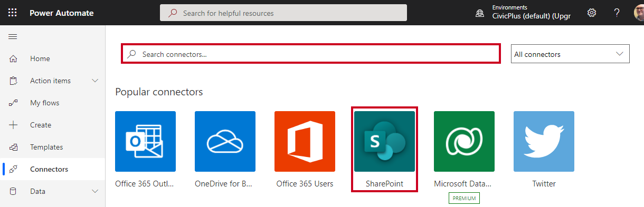Viewport: 644px width, 207px height.
Task: Collapse the left navigation hamburger menu
Action: click(x=13, y=36)
